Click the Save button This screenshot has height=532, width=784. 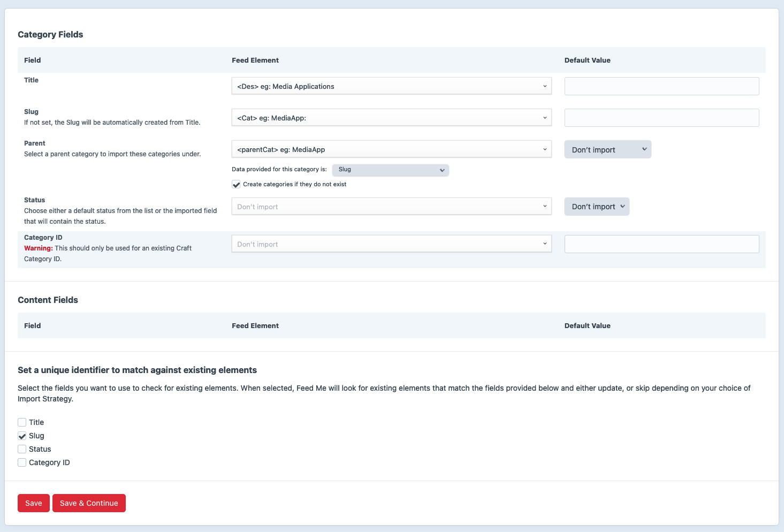pyautogui.click(x=33, y=503)
